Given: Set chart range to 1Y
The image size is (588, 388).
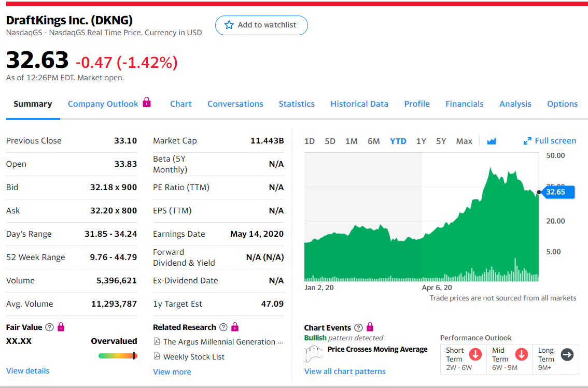Looking at the screenshot, I should point(421,141).
